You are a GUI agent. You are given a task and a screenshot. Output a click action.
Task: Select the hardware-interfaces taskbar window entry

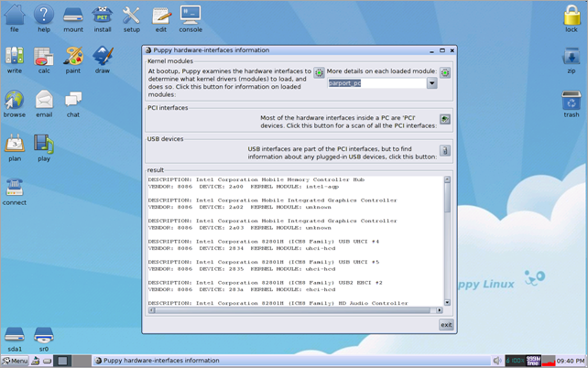coord(158,361)
